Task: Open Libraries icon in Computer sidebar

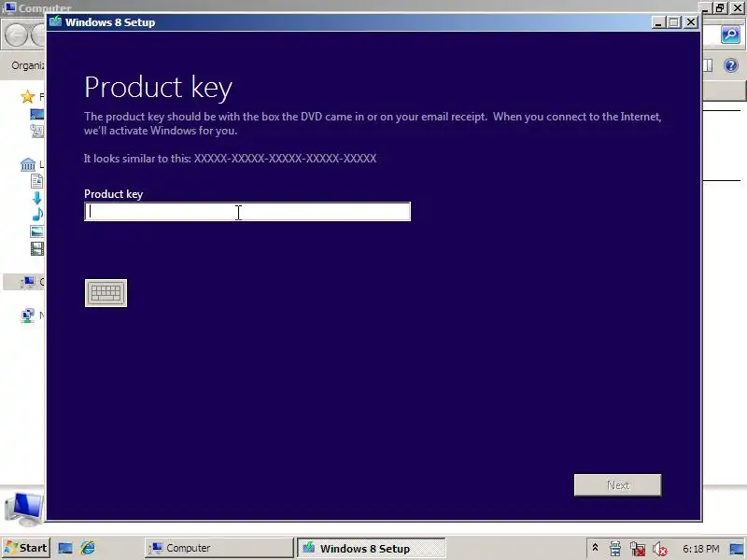Action: click(28, 165)
